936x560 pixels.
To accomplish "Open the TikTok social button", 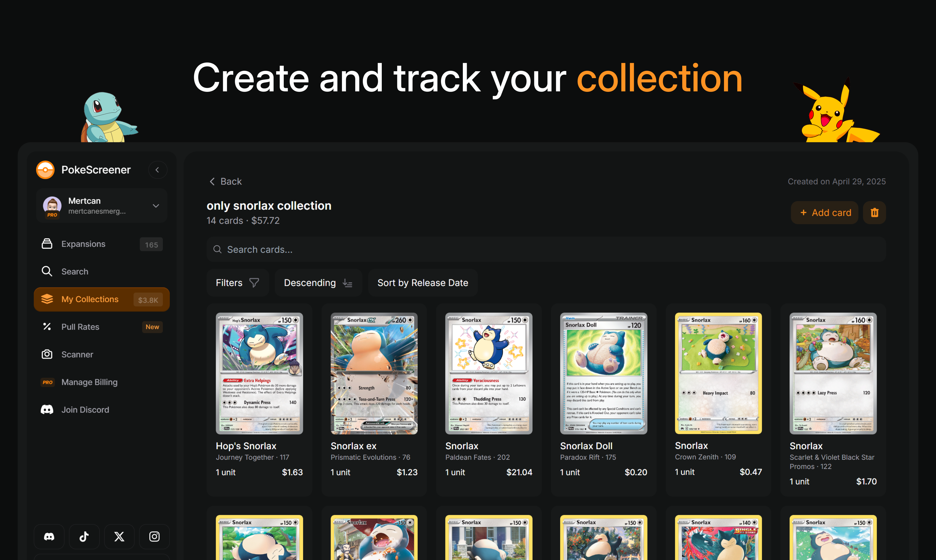I will pyautogui.click(x=84, y=537).
